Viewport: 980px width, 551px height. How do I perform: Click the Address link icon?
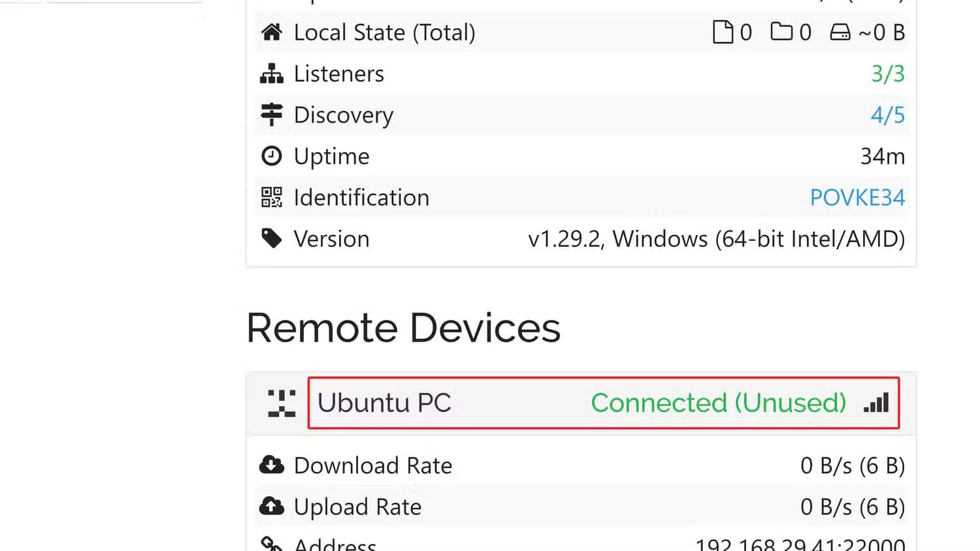(271, 544)
